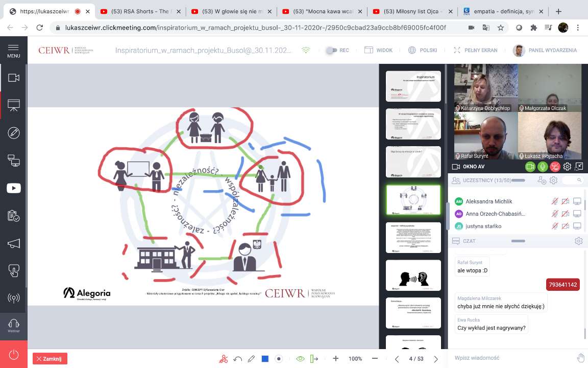The height and width of the screenshot is (368, 588).
Task: Raise hand using the hand icon in chat
Action: pyautogui.click(x=580, y=358)
